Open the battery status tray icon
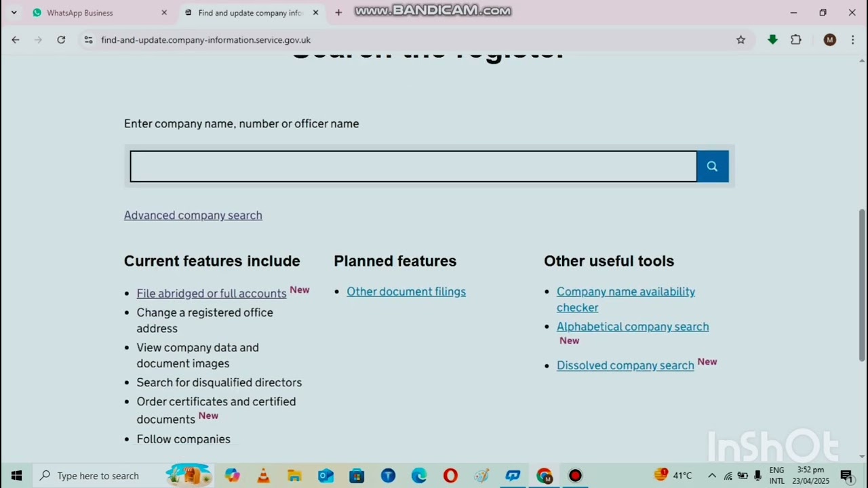The image size is (868, 488). 743,476
